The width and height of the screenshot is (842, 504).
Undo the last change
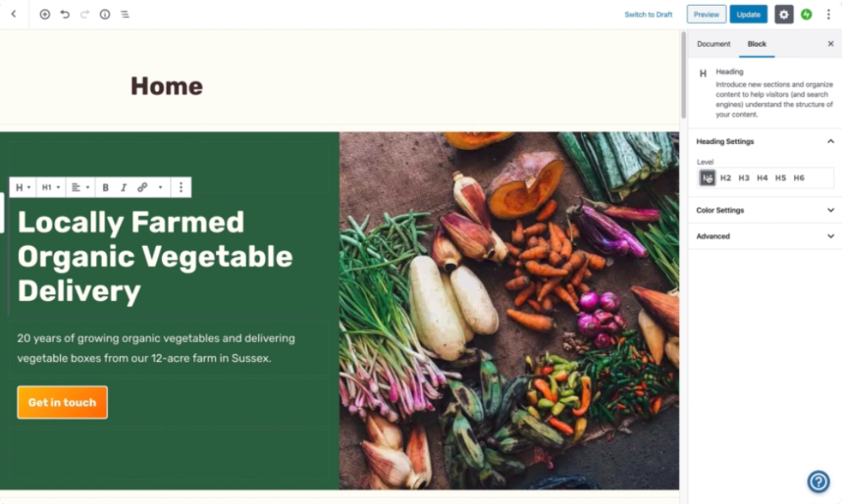coord(65,15)
